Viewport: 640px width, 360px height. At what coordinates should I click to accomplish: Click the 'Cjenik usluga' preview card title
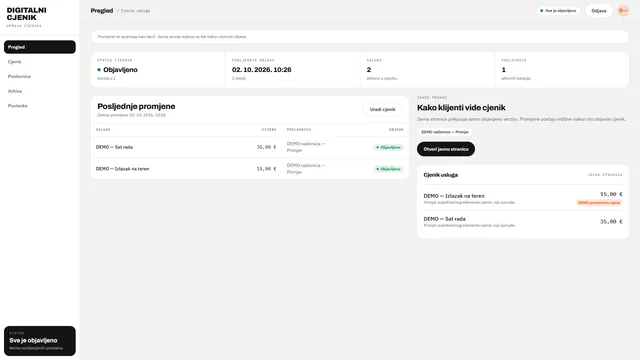click(441, 175)
